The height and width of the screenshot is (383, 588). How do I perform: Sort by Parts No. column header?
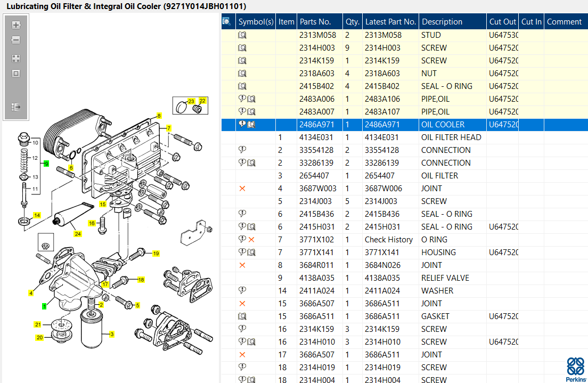point(320,22)
